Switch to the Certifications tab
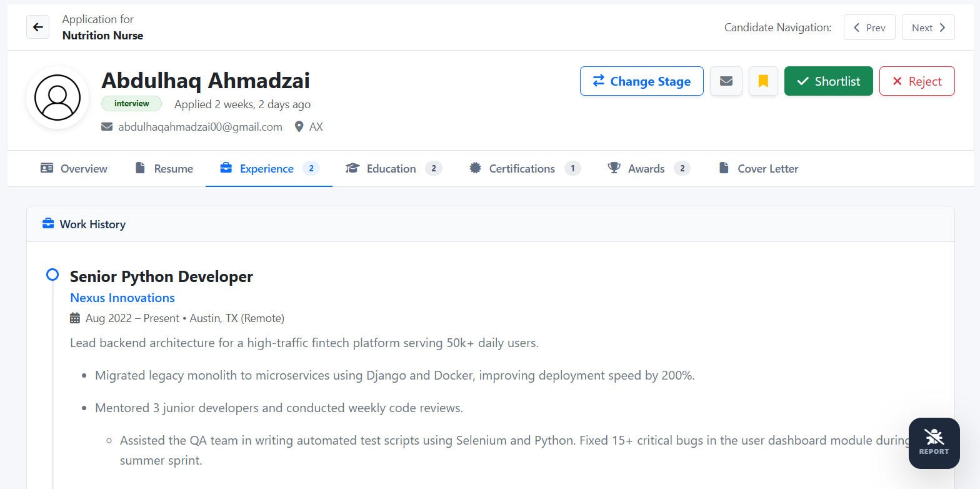 coord(524,168)
